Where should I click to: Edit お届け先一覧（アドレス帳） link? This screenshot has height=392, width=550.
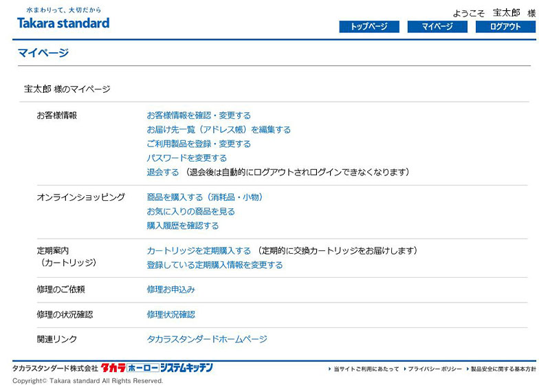coord(219,129)
